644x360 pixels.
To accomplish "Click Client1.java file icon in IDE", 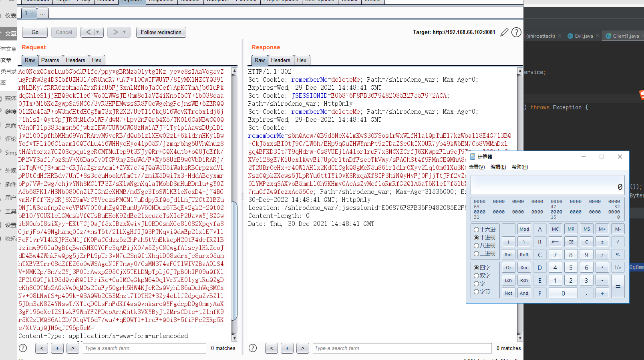I will coord(608,36).
